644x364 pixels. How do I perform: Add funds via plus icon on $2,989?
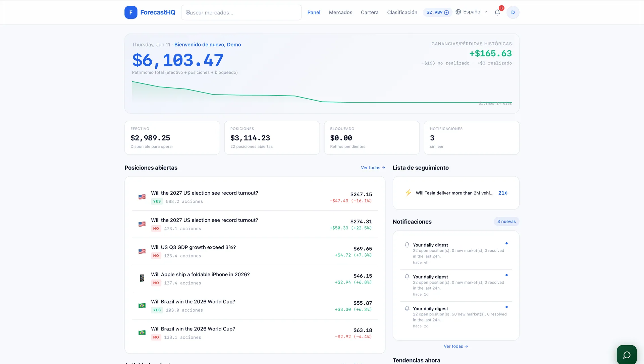point(446,12)
